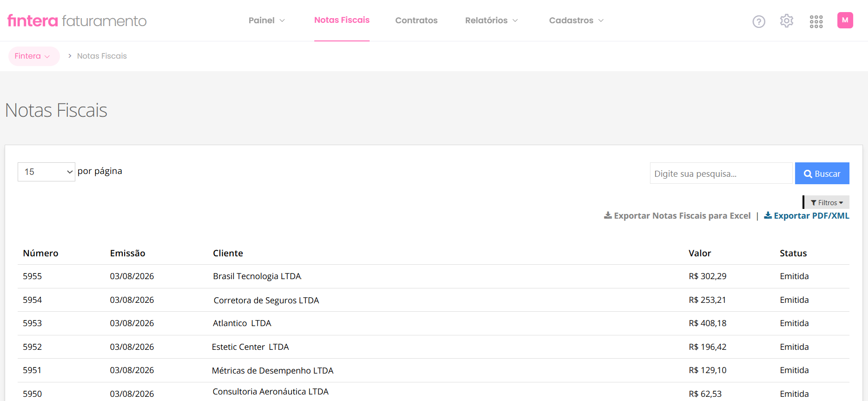Click the Notas Fiscais page heading
The width and height of the screenshot is (868, 401).
(x=56, y=110)
